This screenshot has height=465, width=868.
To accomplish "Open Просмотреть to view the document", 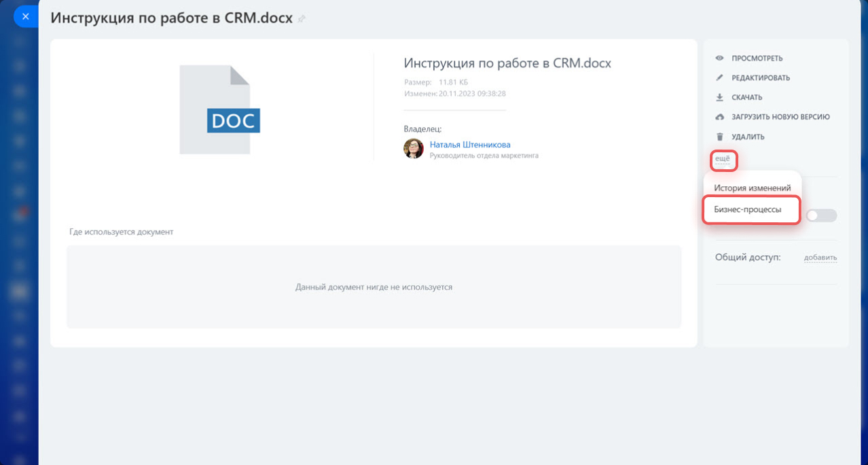I will pyautogui.click(x=757, y=58).
